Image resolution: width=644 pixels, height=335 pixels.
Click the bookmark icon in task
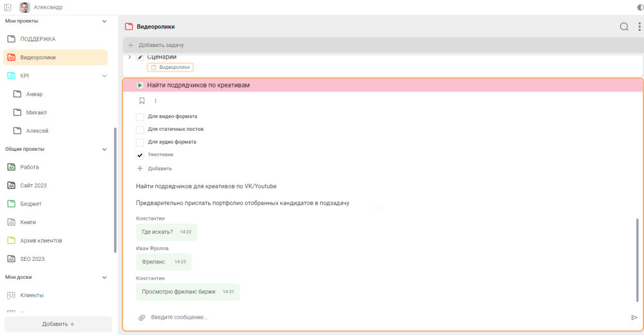(x=142, y=100)
